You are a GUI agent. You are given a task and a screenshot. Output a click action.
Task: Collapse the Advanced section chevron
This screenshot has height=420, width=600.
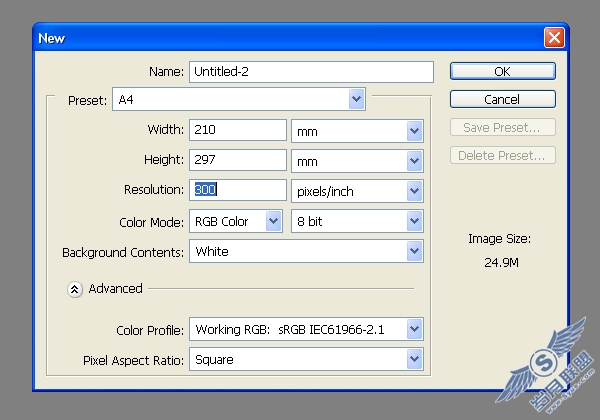tap(75, 289)
